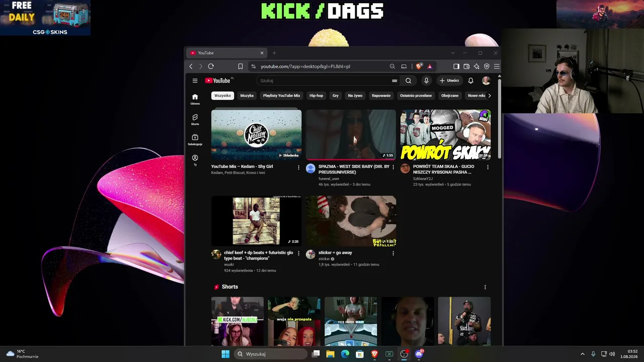644x362 pixels.
Task: Select the Muzyka filter chip
Action: pos(247,96)
